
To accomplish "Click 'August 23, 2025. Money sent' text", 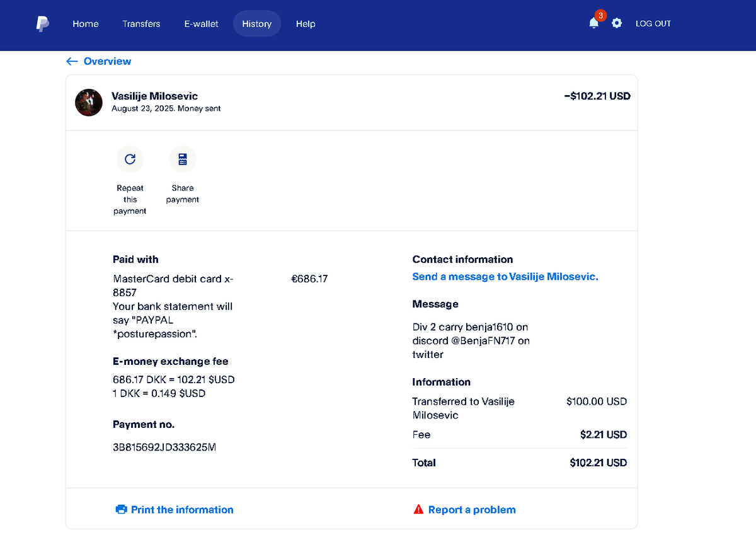I will (x=166, y=108).
